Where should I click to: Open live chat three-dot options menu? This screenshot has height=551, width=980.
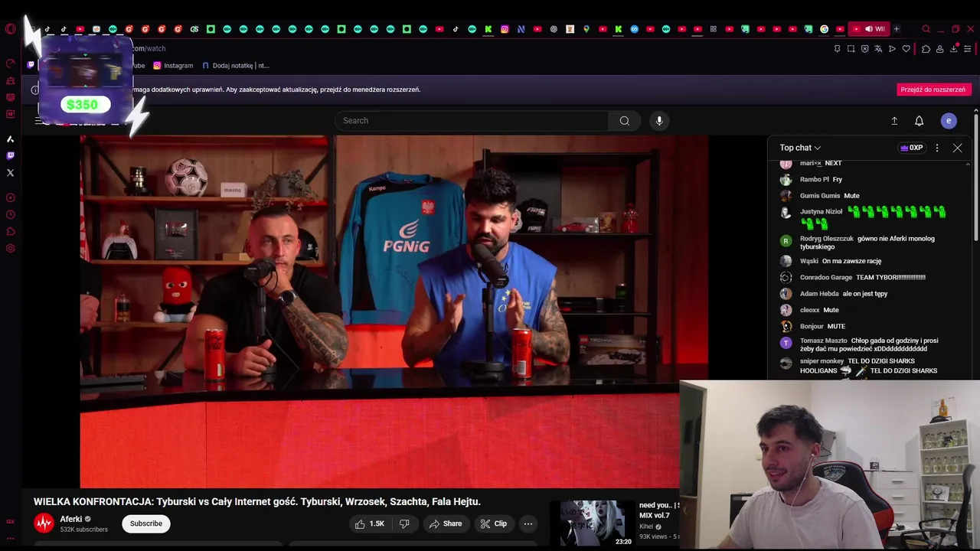click(x=937, y=148)
